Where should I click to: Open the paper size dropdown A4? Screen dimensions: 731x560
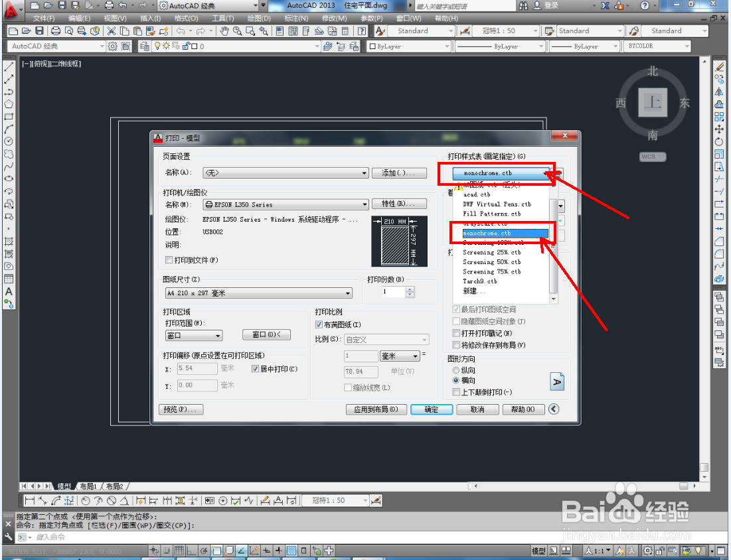point(259,293)
